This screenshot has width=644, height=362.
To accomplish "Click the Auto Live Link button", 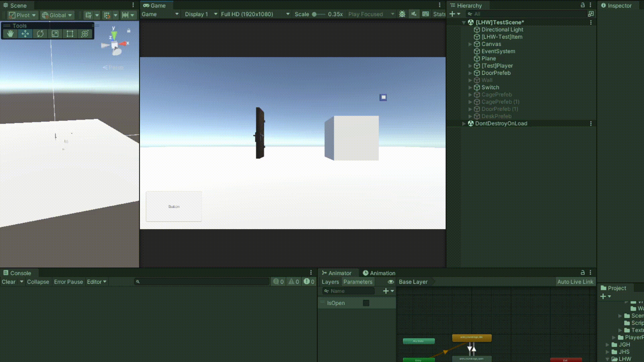I will [575, 282].
